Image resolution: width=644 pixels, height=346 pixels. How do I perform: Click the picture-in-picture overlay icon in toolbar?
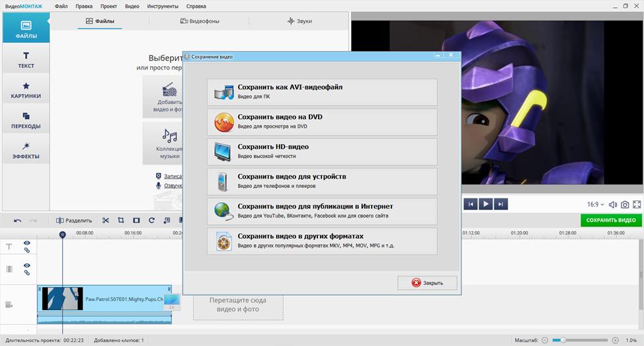167,220
